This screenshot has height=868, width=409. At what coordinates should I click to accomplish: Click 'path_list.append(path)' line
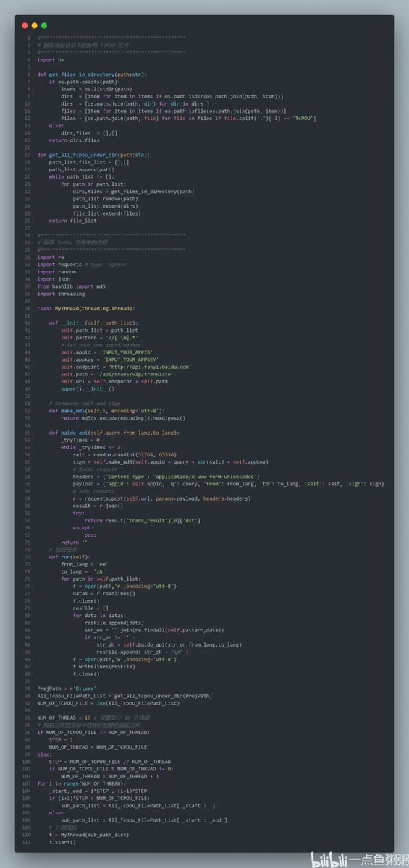(x=81, y=169)
